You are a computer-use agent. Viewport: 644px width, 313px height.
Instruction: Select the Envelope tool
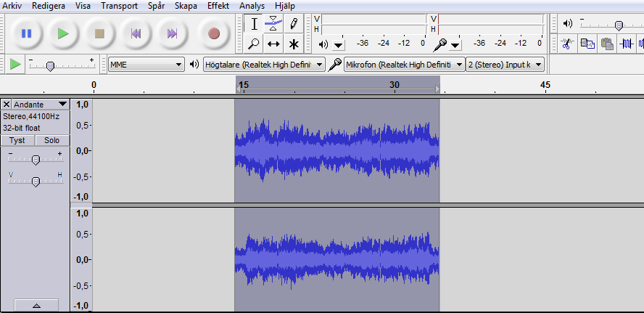click(273, 24)
